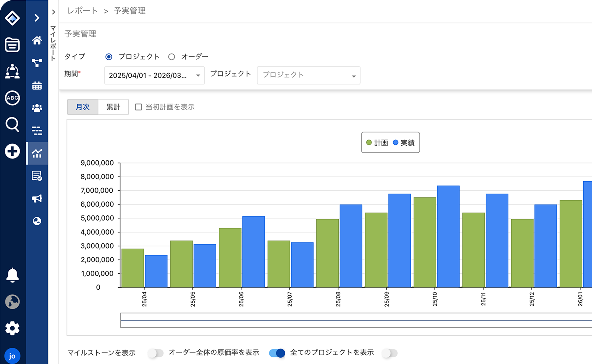Open the 期間 date range dropdown
This screenshot has height=364, width=592.
click(x=154, y=75)
